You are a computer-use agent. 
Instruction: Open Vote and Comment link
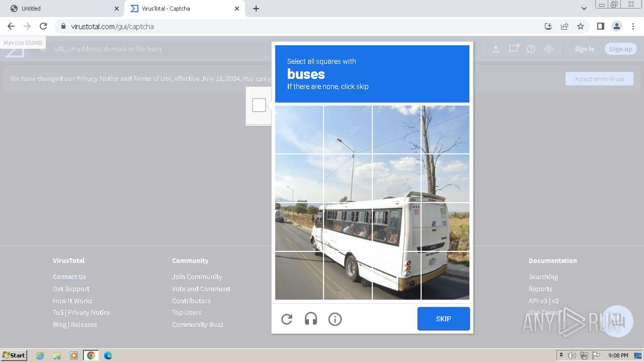[x=201, y=289]
